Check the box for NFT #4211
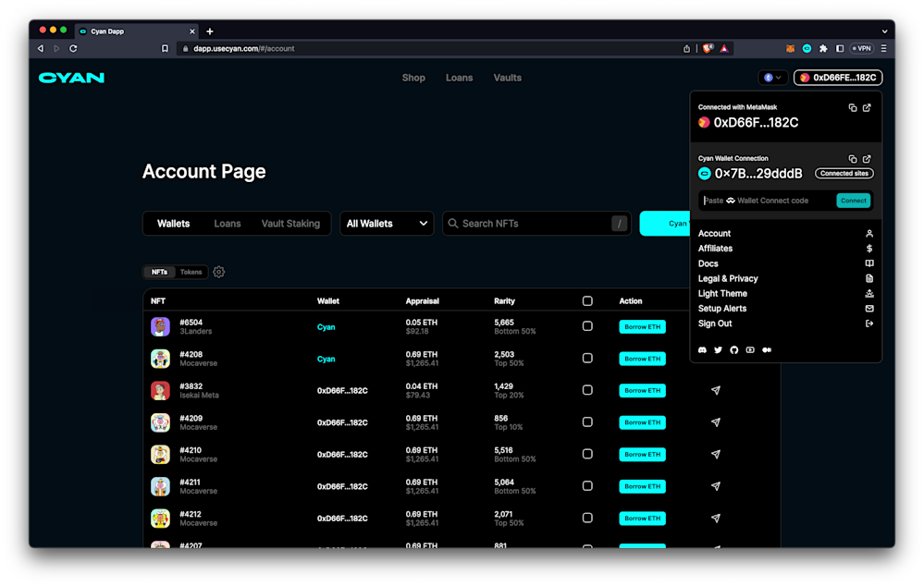Viewport: 924px width, 586px height. (x=587, y=486)
